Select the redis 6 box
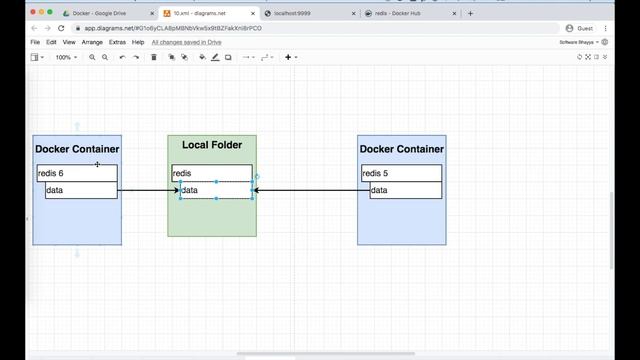 [x=77, y=173]
